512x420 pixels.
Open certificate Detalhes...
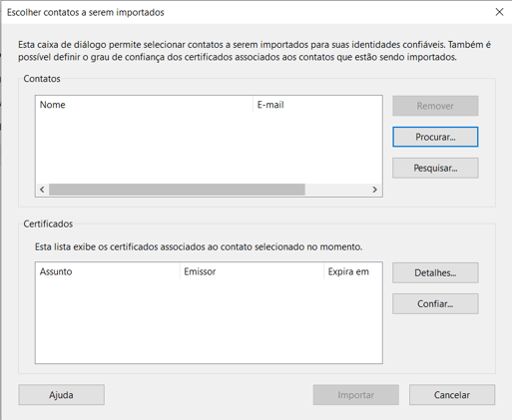pyautogui.click(x=435, y=272)
